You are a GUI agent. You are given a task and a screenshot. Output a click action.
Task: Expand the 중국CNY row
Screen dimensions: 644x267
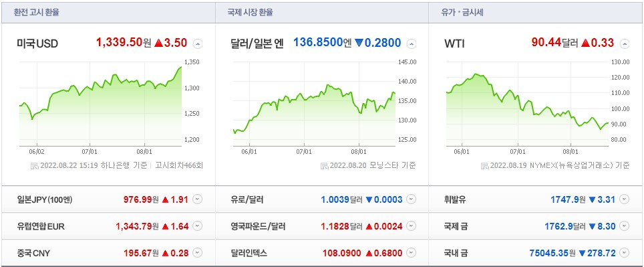click(198, 252)
